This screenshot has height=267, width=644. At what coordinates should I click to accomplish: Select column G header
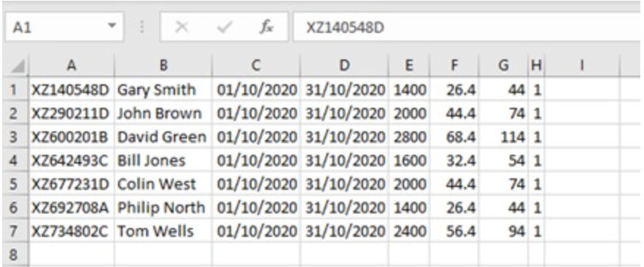pyautogui.click(x=503, y=66)
